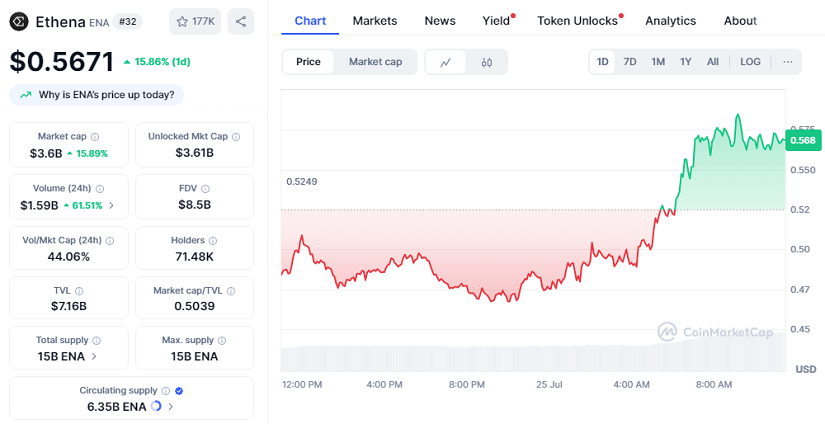The image size is (825, 424).
Task: Click the 0.5039 Market cap/TVL value
Action: [194, 306]
